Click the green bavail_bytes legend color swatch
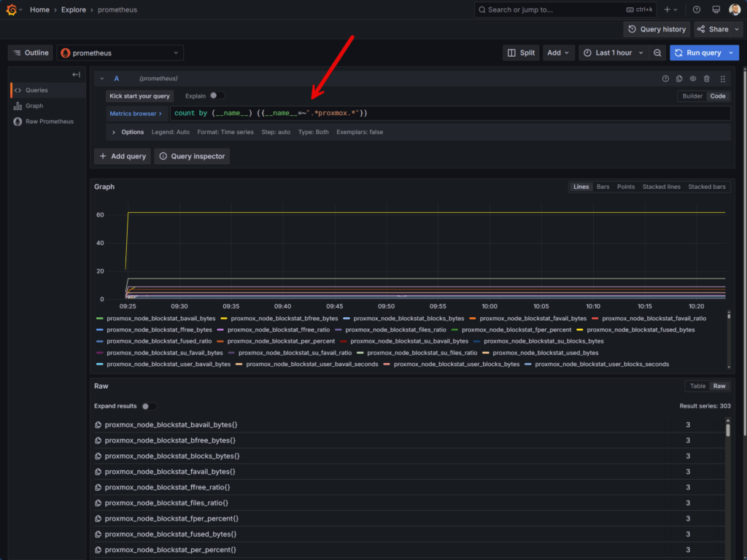Screen dimensions: 747x560 (x=99, y=319)
